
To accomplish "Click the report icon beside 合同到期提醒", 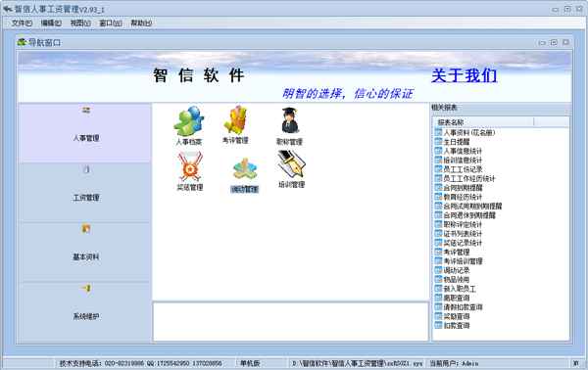I will pyautogui.click(x=438, y=187).
